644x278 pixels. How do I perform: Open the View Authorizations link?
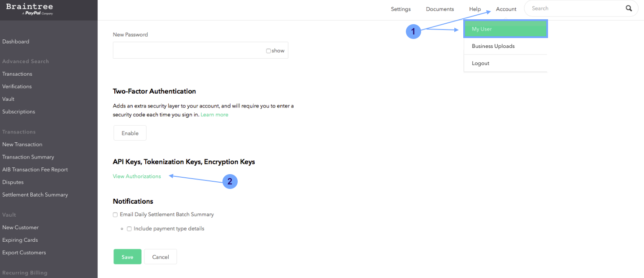pos(137,176)
